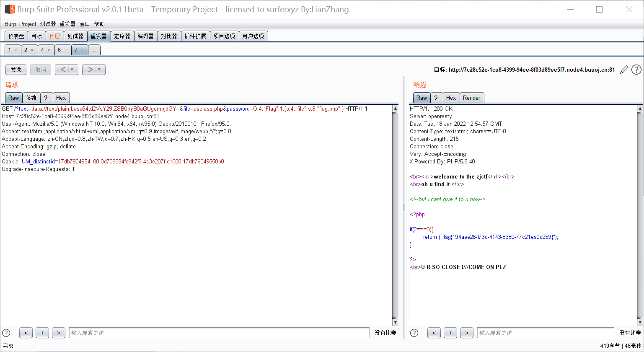The width and height of the screenshot is (644, 352).
Task: Click the request search help icon
Action: (x=6, y=333)
